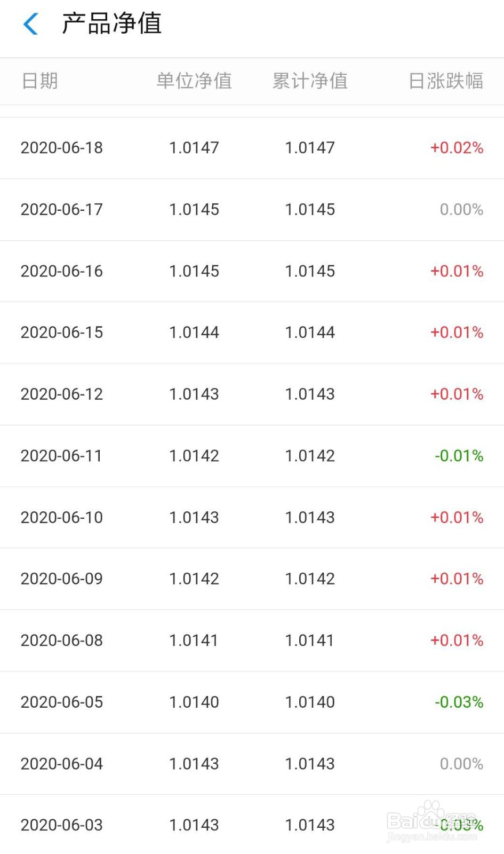Tap the back arrow icon
The width and height of the screenshot is (504, 854).
point(31,24)
